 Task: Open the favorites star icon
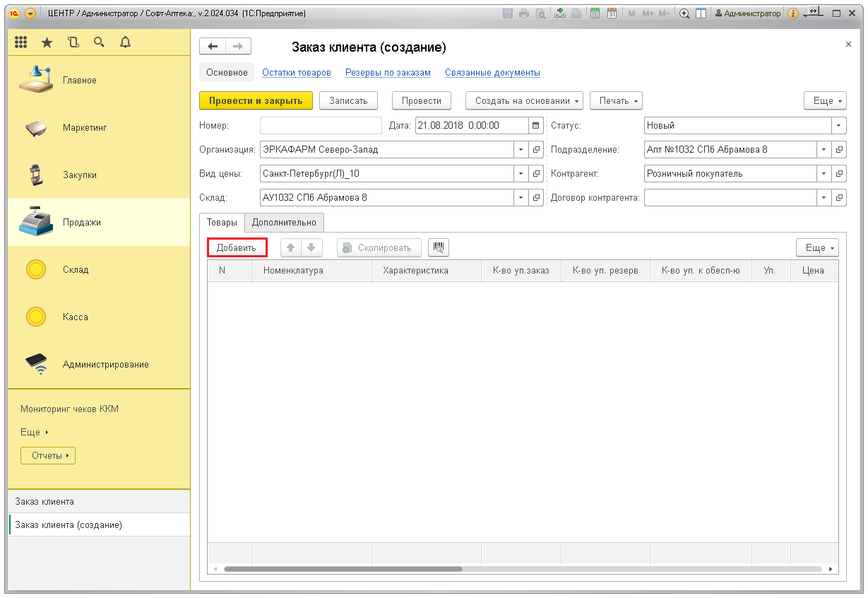coord(47,43)
